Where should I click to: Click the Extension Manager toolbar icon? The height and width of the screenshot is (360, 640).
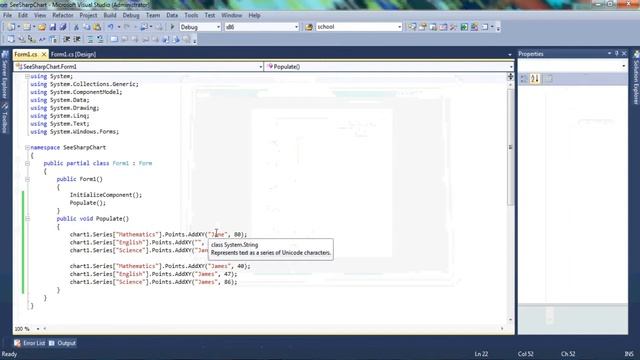[x=474, y=27]
